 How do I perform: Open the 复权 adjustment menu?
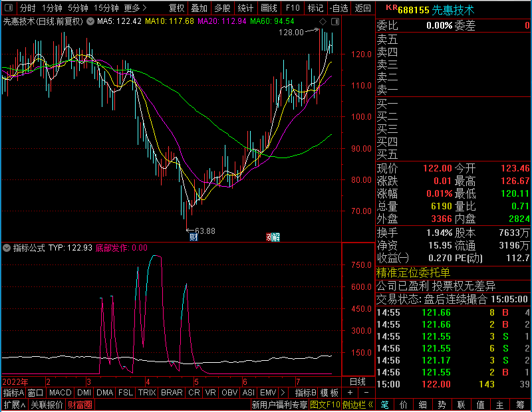(x=176, y=8)
